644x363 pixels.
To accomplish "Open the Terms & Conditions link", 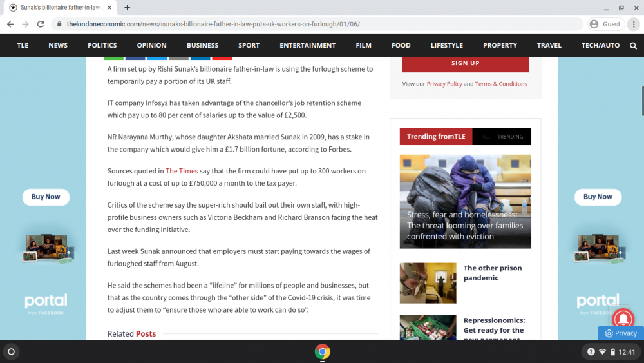I will pyautogui.click(x=501, y=84).
